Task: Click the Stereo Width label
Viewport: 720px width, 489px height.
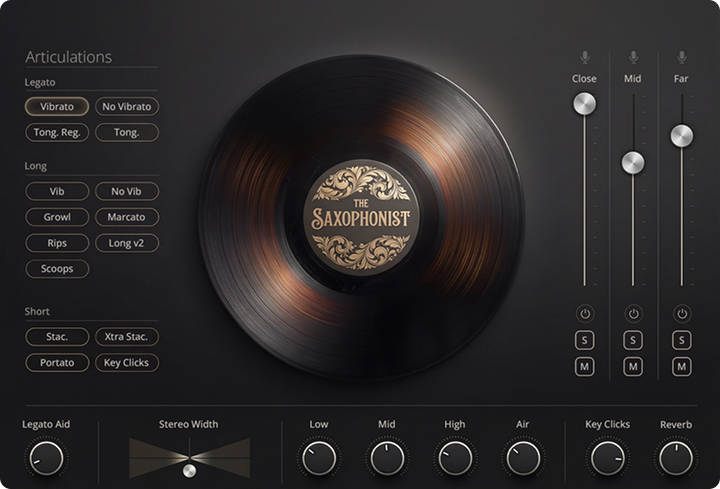Action: (189, 424)
